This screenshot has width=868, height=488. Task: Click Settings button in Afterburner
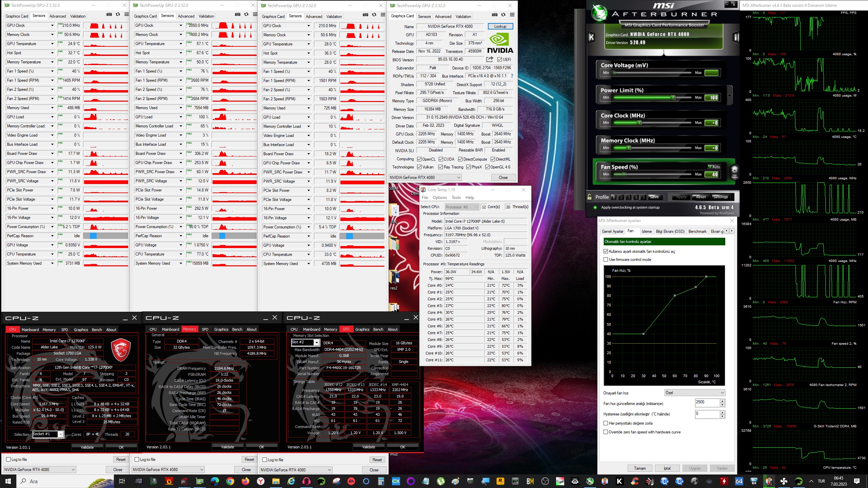pyautogui.click(x=720, y=197)
